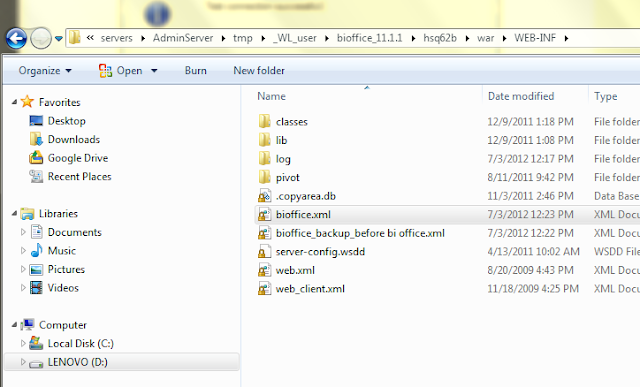
Task: Click the greyed Forward arrow button
Action: (x=41, y=38)
